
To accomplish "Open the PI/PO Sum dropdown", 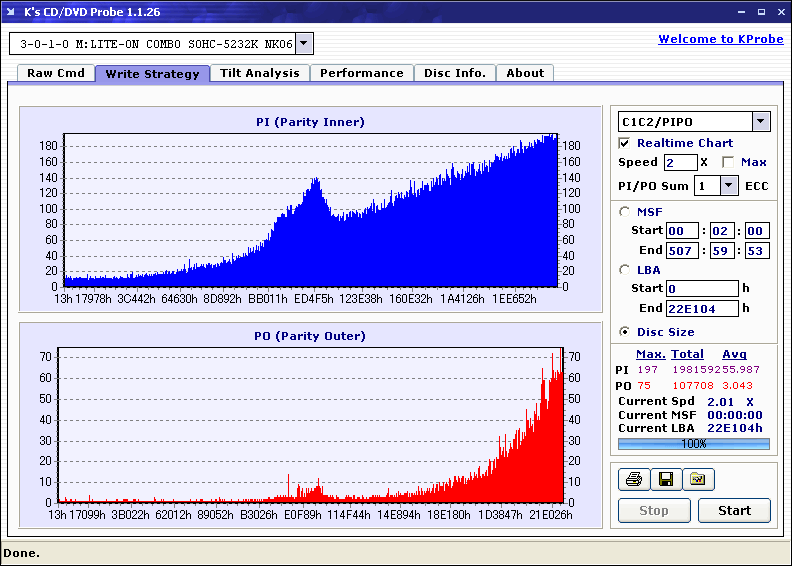I will click(x=728, y=186).
